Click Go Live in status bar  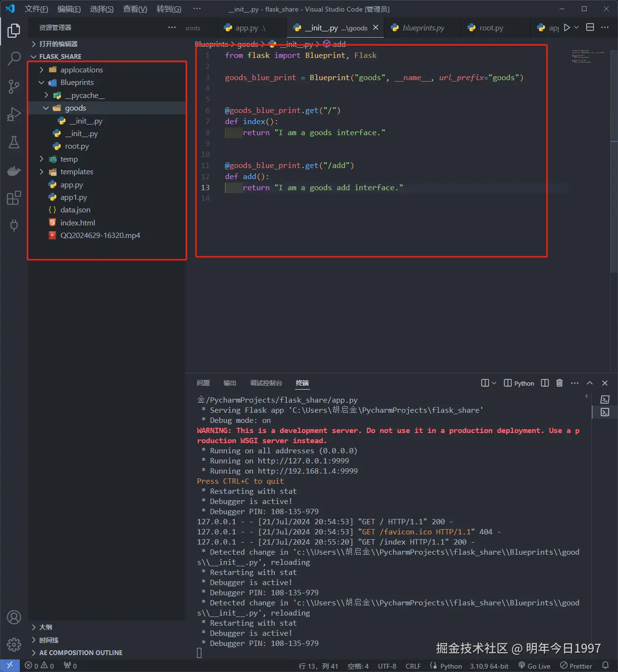coord(534,666)
